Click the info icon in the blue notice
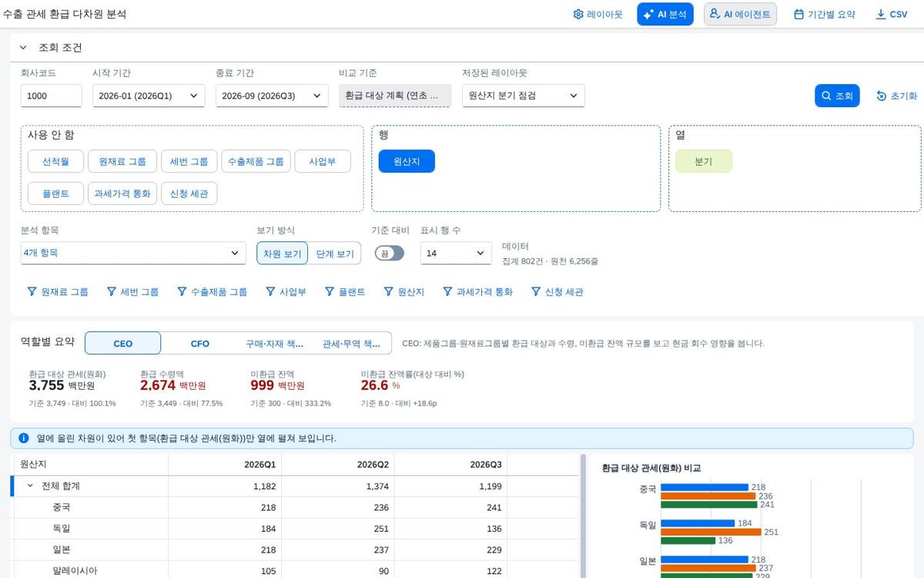Image resolution: width=924 pixels, height=578 pixels. (24, 438)
